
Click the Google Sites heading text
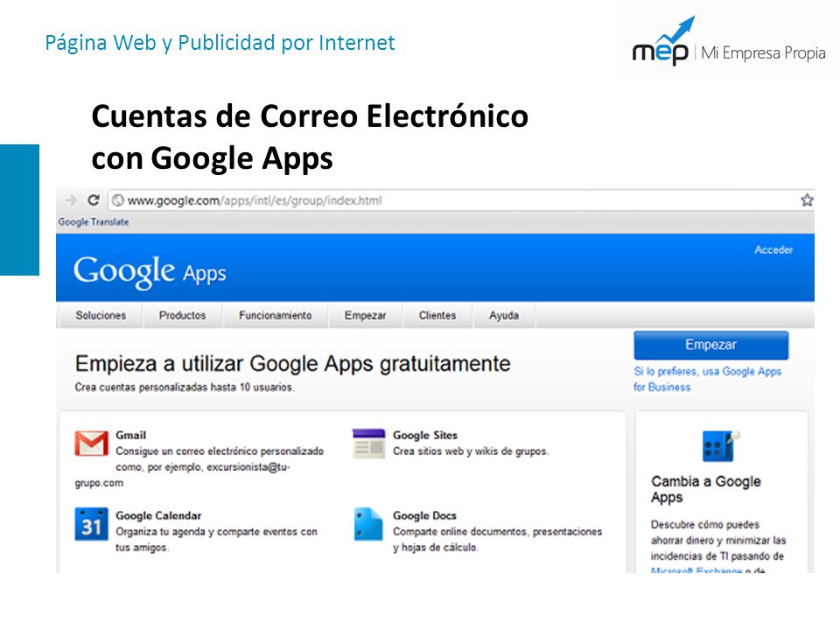pyautogui.click(x=425, y=435)
